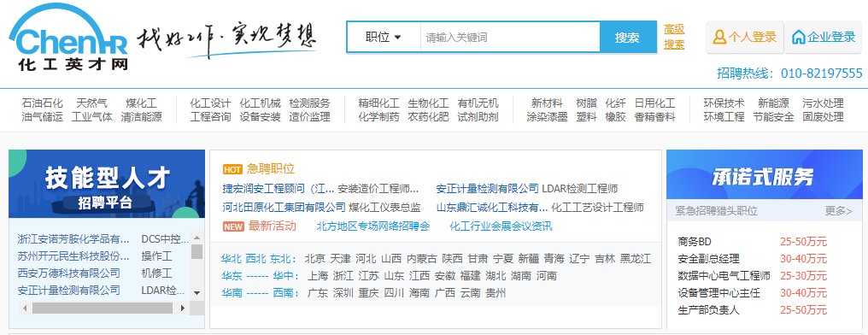The width and height of the screenshot is (868, 335).
Task: Click the list's scroll up arrow
Action: point(196,238)
